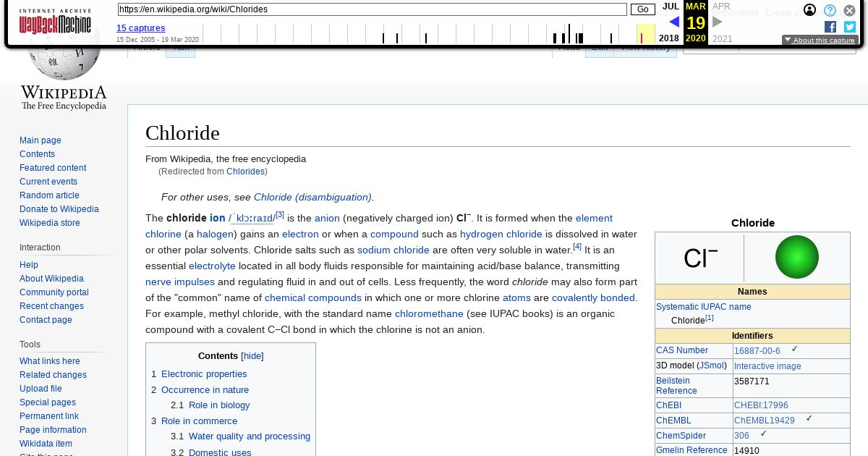The image size is (868, 456).
Task: Click citation reference [3] after pronunciation
Action: pos(280,215)
